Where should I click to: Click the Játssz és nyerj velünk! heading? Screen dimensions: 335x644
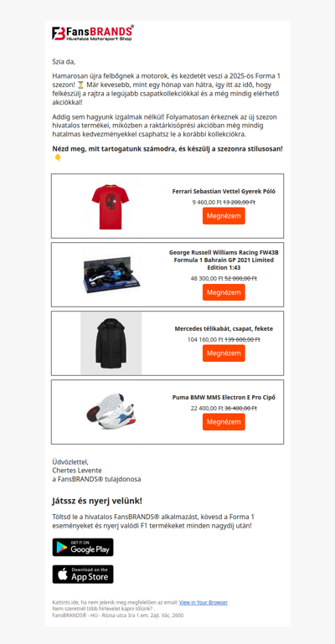point(97,501)
